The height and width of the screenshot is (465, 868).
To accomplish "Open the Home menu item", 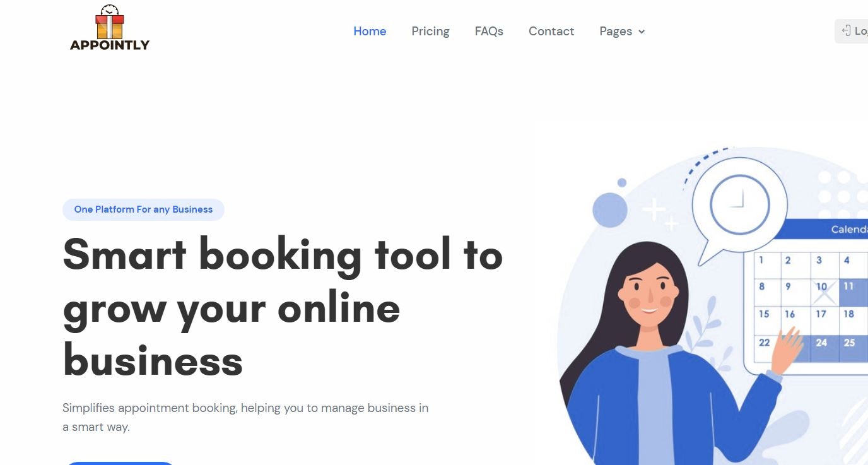I will point(370,31).
